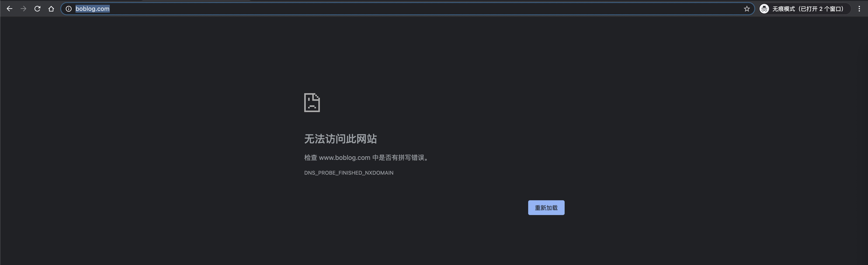
Task: Open the home page via house icon
Action: (51, 9)
